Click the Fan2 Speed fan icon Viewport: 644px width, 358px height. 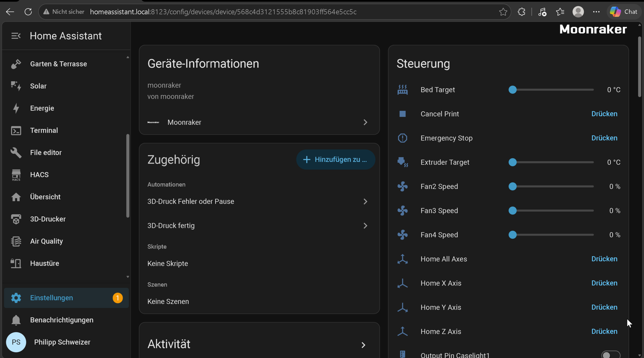403,186
